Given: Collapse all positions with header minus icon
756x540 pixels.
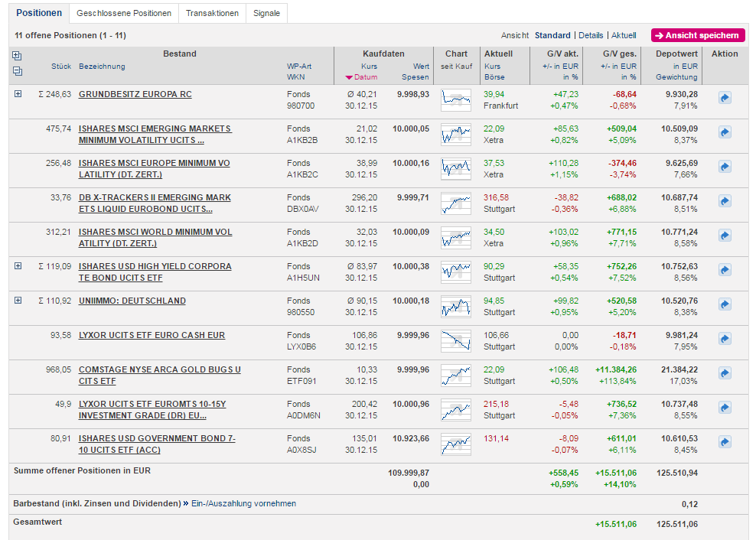Looking at the screenshot, I should [x=18, y=71].
